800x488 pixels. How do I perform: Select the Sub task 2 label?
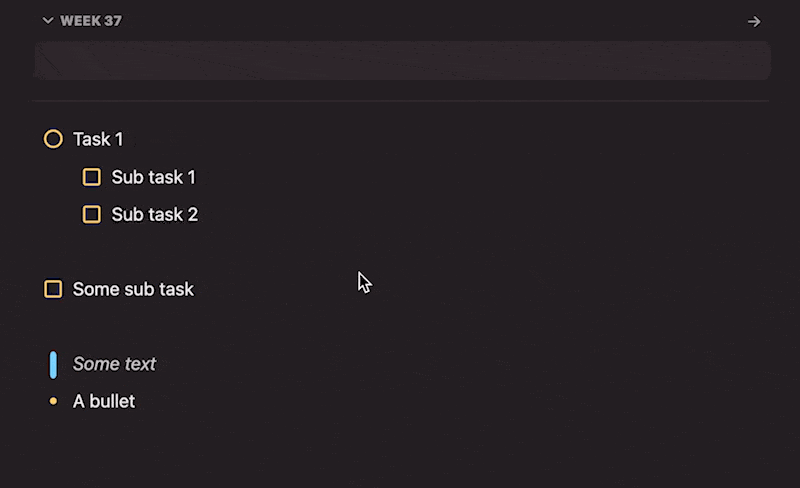pos(155,214)
